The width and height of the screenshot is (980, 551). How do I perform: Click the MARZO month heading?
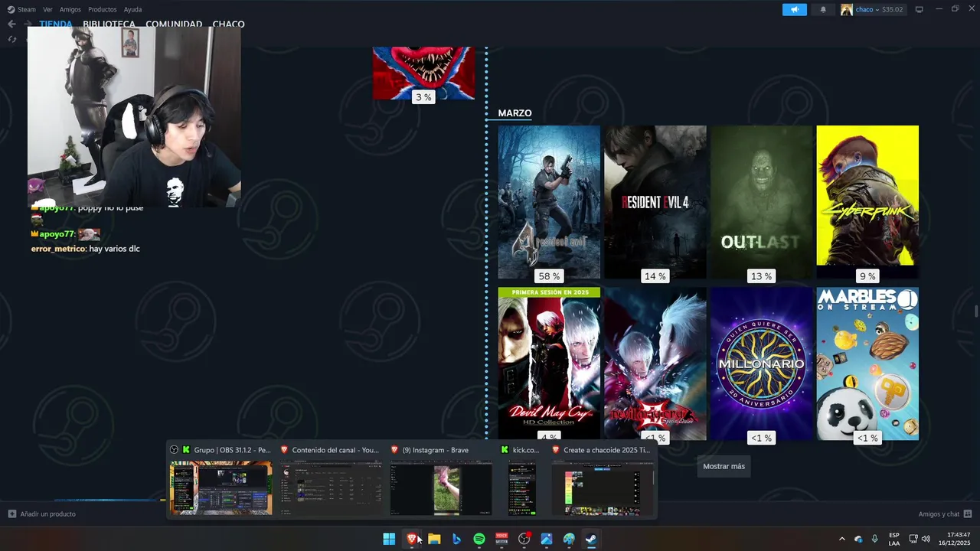[514, 113]
